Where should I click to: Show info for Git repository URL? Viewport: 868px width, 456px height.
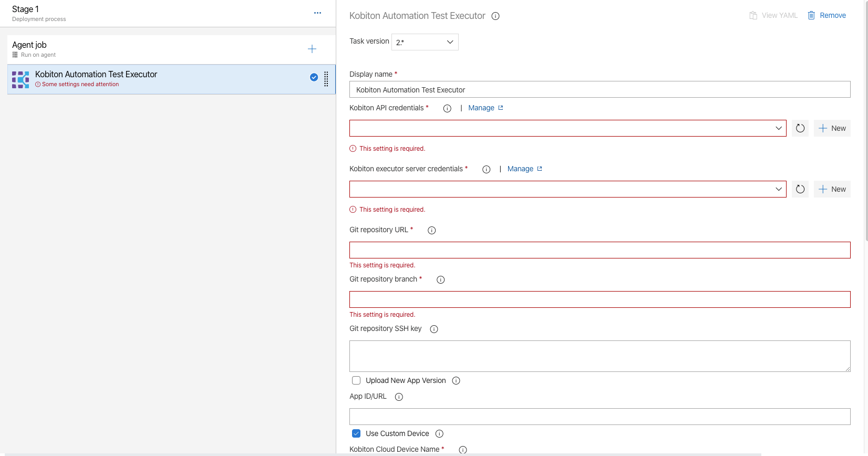coord(432,230)
